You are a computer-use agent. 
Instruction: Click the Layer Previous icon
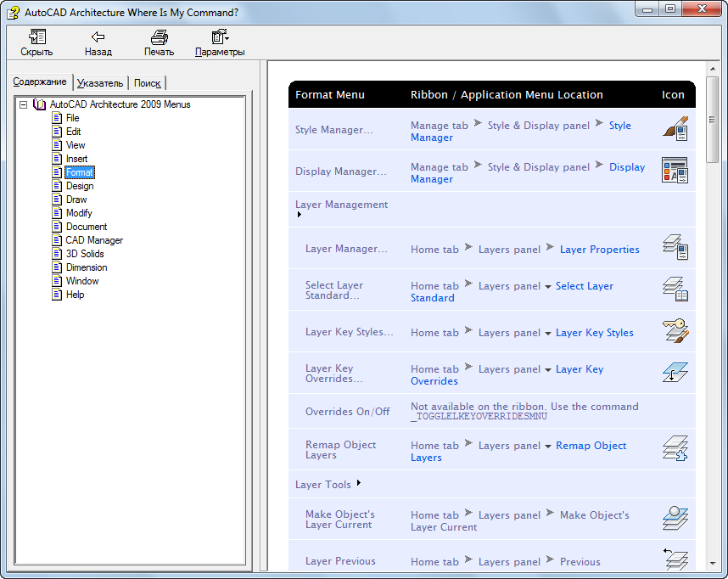pyautogui.click(x=676, y=559)
